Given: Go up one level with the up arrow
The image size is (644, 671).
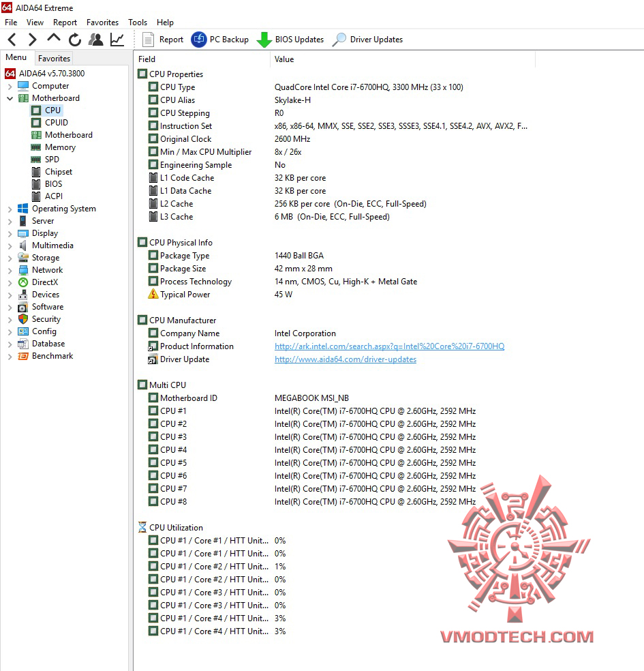Looking at the screenshot, I should 53,38.
